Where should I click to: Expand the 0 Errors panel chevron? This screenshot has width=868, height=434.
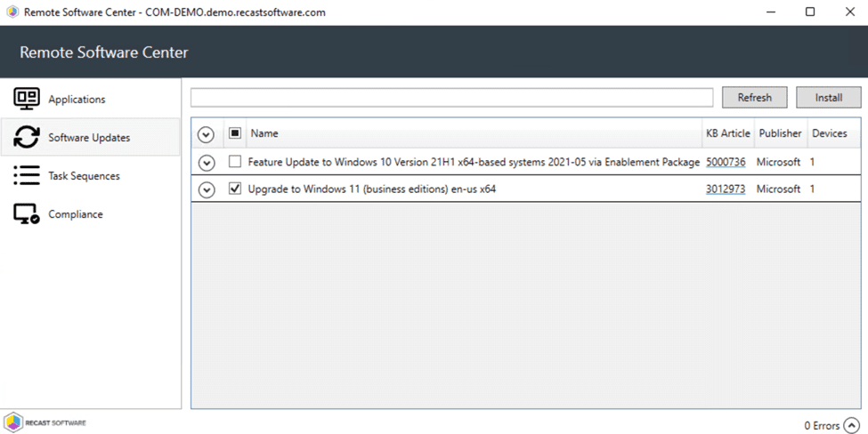(x=852, y=425)
